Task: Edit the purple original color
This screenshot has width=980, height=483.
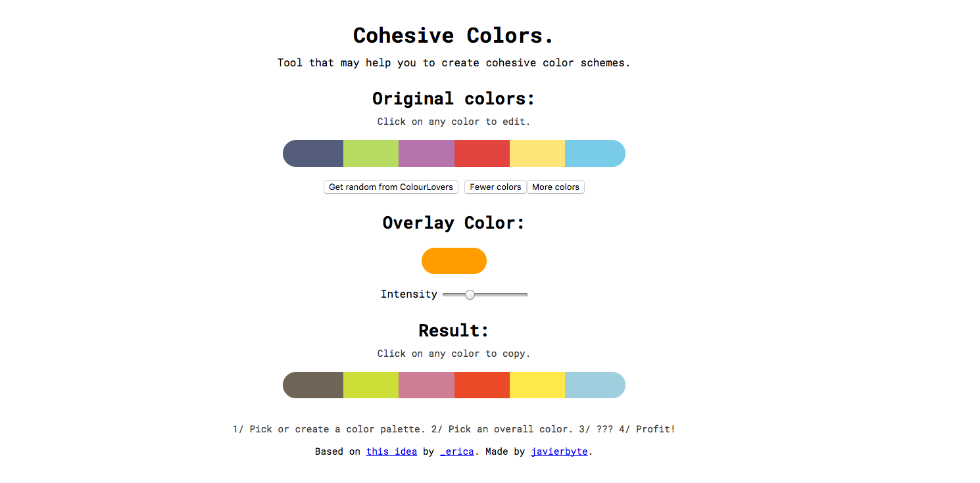Action: click(426, 153)
